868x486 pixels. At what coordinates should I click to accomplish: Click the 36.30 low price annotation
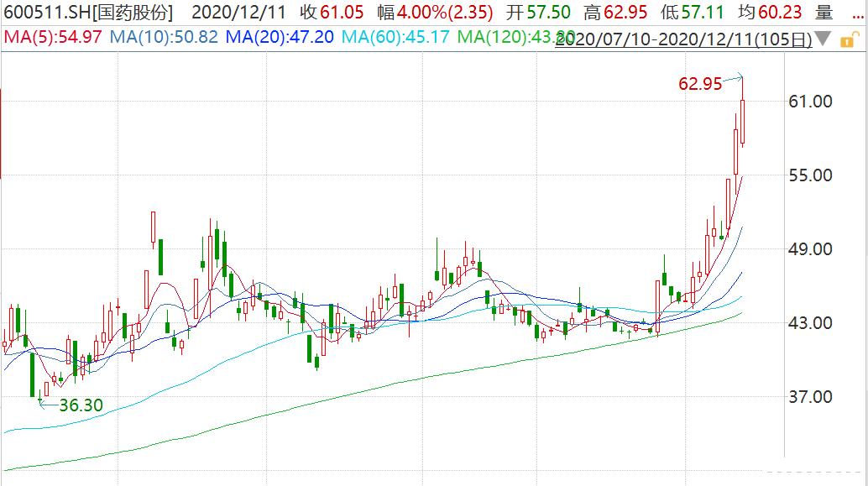81,405
